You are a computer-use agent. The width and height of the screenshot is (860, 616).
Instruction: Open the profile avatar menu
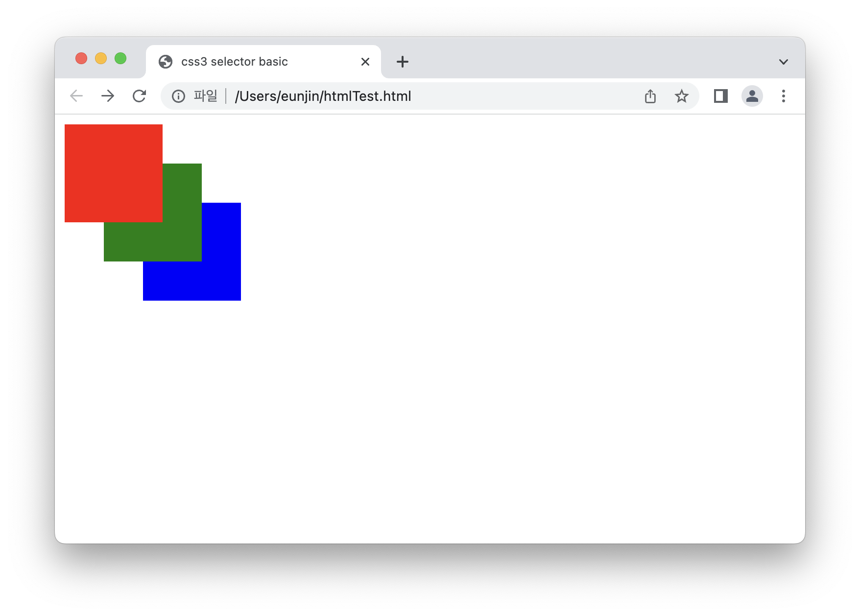(x=752, y=96)
